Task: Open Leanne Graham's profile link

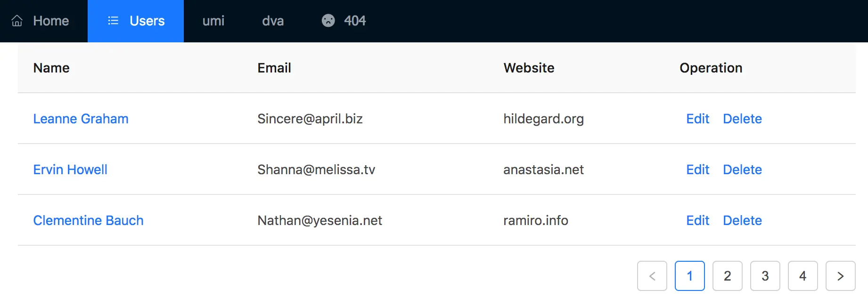Action: pos(81,119)
